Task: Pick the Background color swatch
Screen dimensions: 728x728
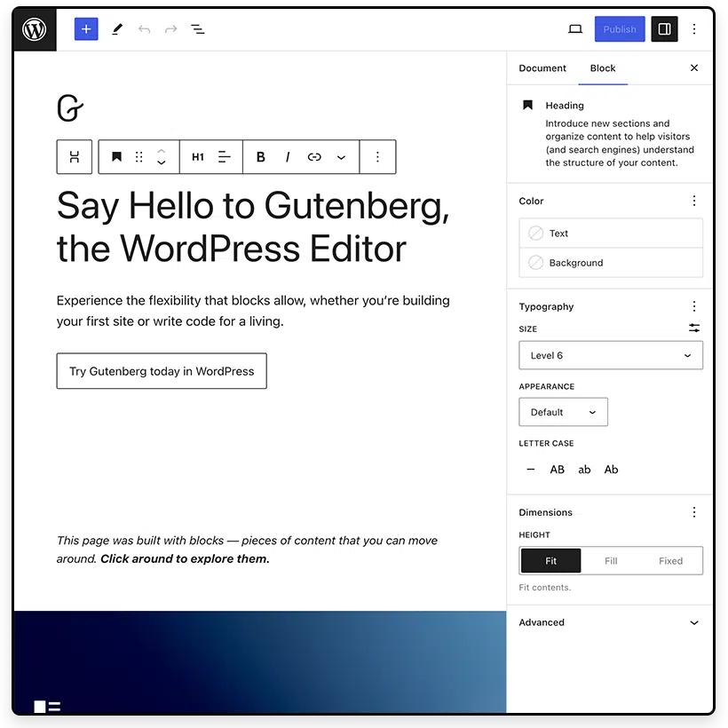Action: [535, 263]
